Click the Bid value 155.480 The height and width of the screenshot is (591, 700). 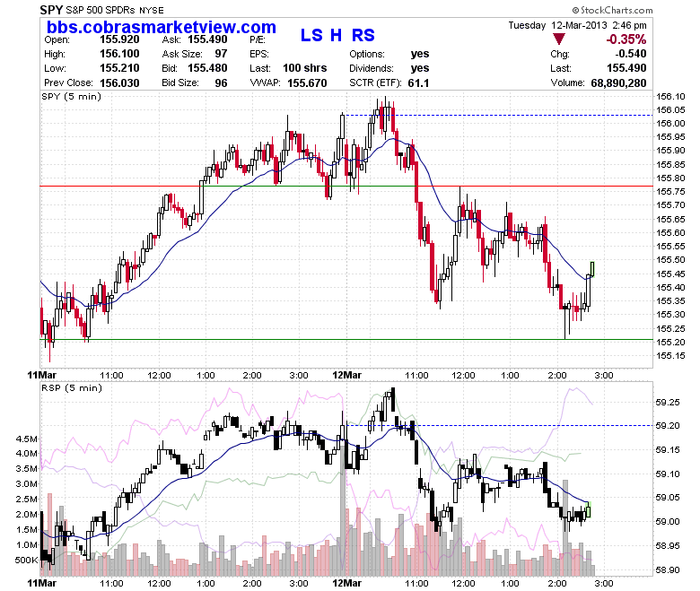207,68
